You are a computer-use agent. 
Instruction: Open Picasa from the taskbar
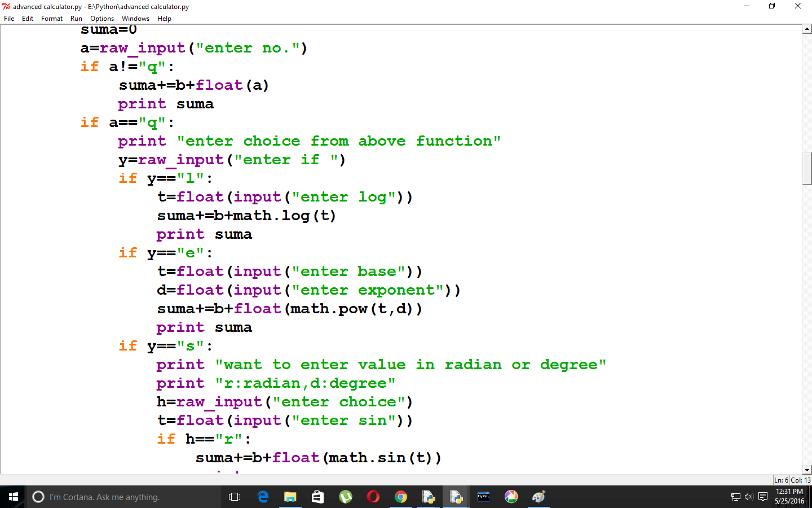[511, 497]
